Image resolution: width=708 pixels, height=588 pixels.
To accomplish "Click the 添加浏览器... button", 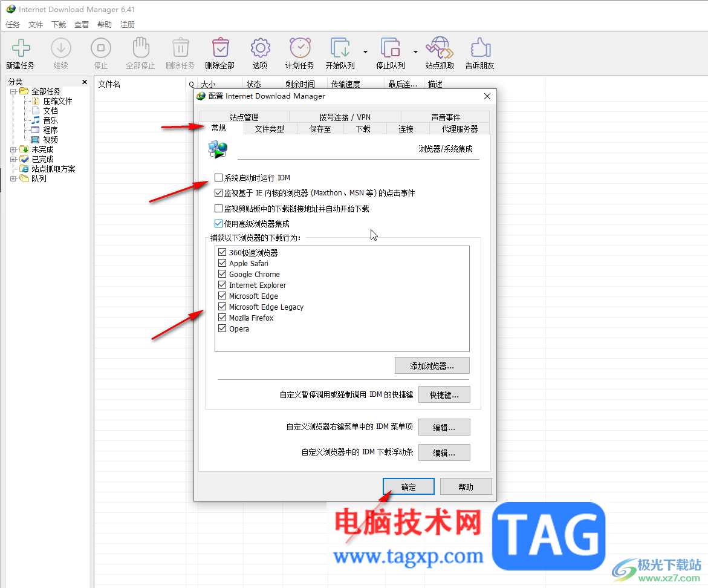I will click(432, 366).
